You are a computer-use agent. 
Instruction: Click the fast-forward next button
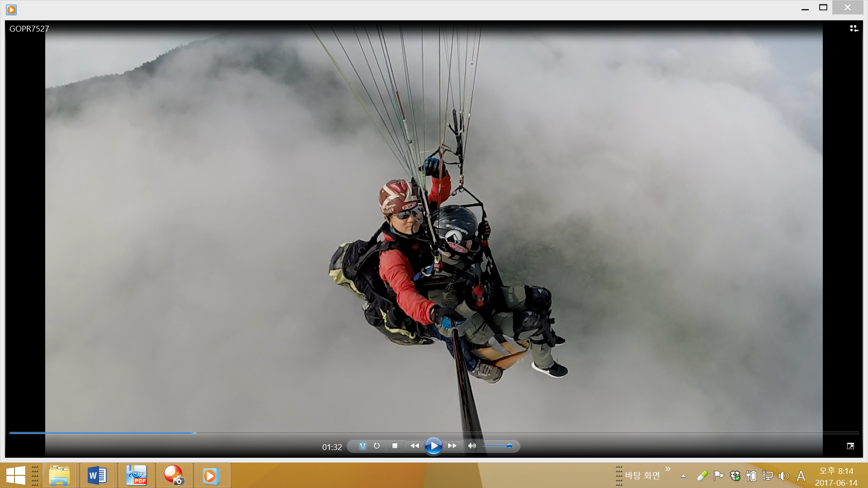pyautogui.click(x=452, y=446)
